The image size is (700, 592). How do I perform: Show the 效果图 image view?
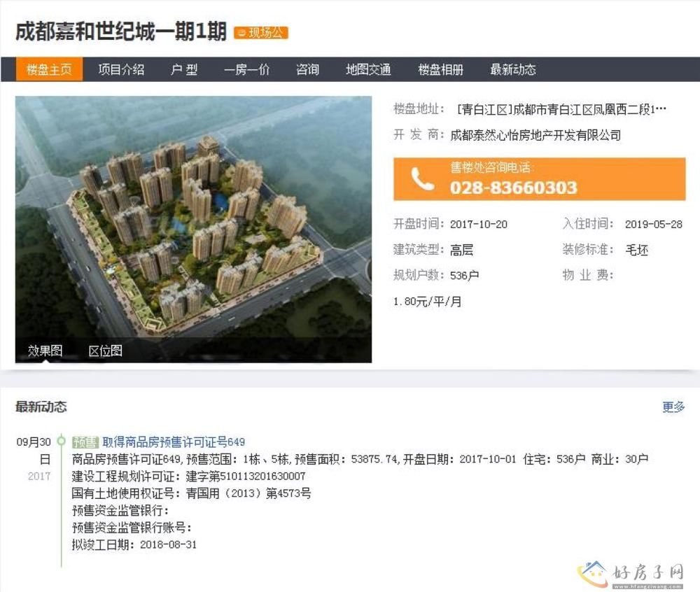45,351
